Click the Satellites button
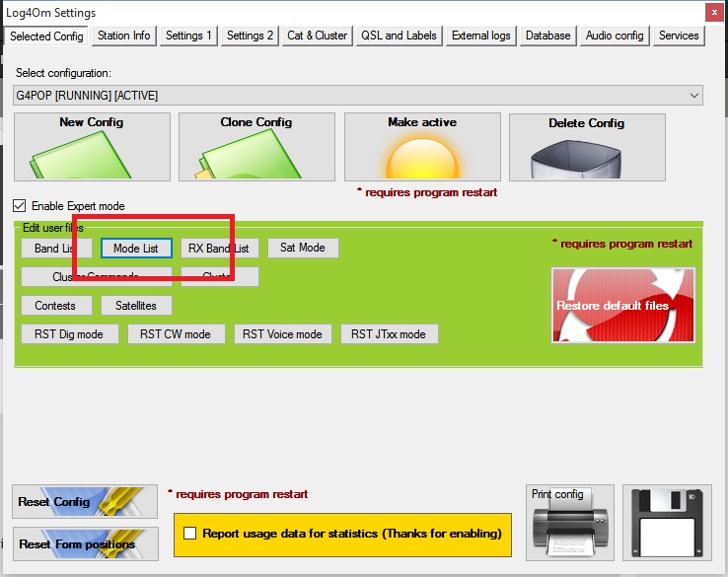The image size is (728, 577). coord(136,306)
